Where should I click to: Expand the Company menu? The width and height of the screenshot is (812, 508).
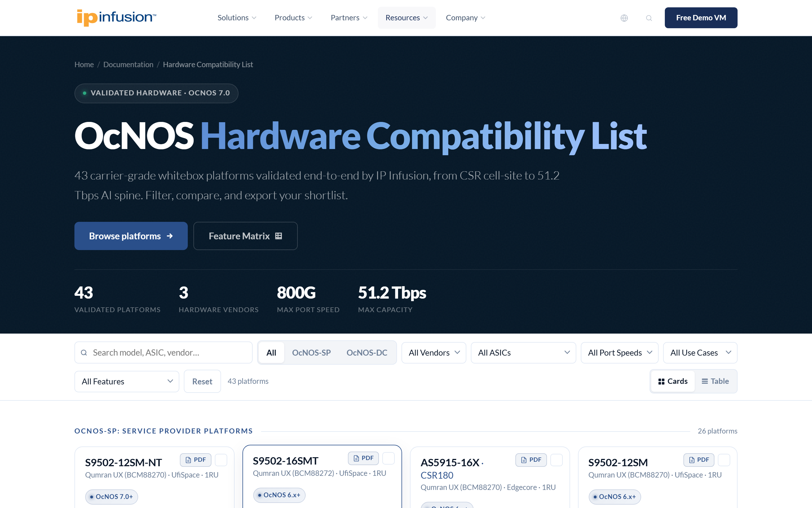pyautogui.click(x=465, y=17)
